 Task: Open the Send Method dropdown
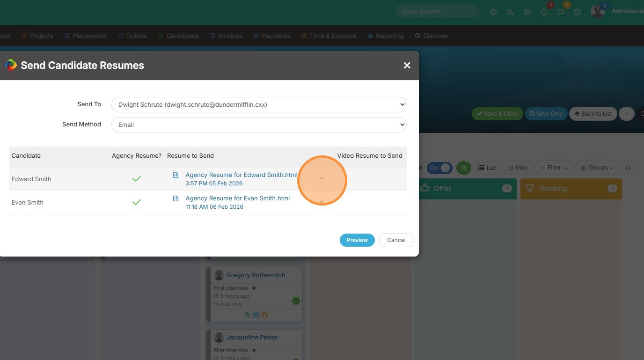(259, 125)
